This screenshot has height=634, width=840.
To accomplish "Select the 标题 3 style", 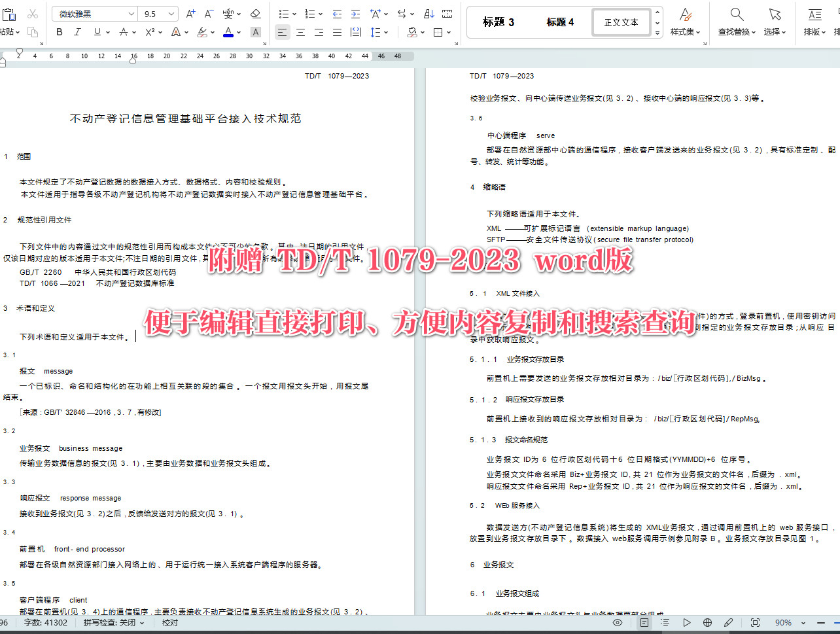I will tap(499, 22).
